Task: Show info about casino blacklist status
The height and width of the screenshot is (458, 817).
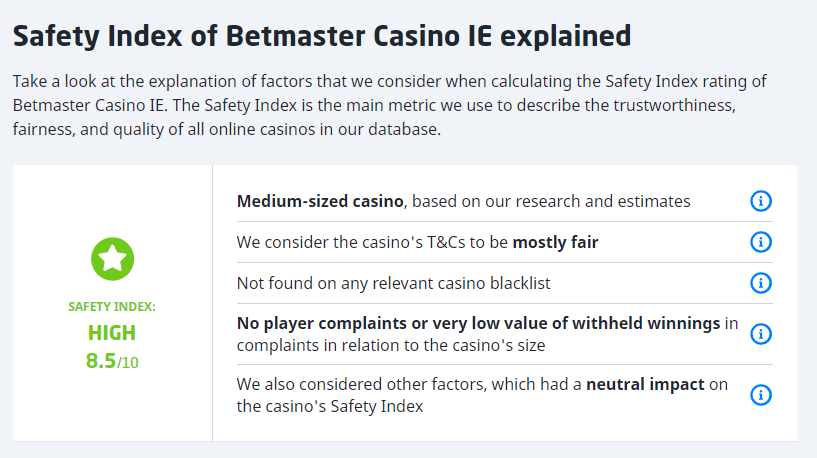Action: [760, 283]
